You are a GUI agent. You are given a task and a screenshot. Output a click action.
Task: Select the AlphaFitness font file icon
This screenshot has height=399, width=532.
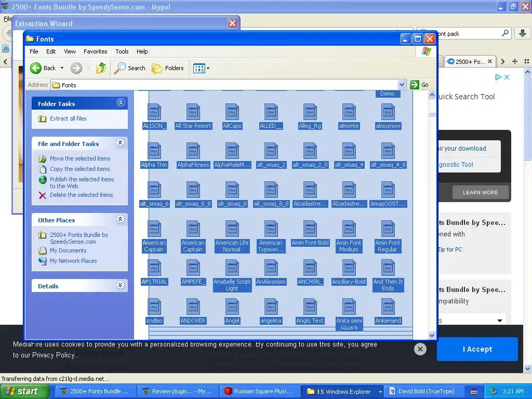pyautogui.click(x=193, y=151)
